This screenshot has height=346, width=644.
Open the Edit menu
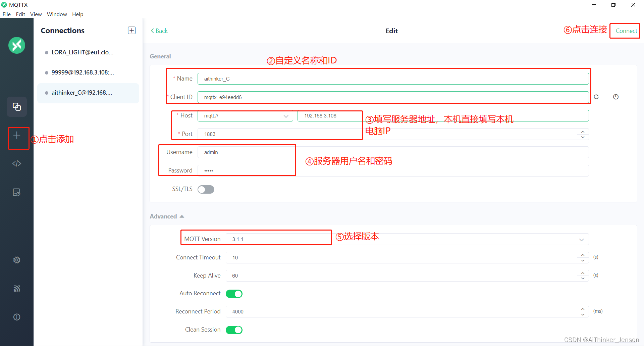coord(20,14)
